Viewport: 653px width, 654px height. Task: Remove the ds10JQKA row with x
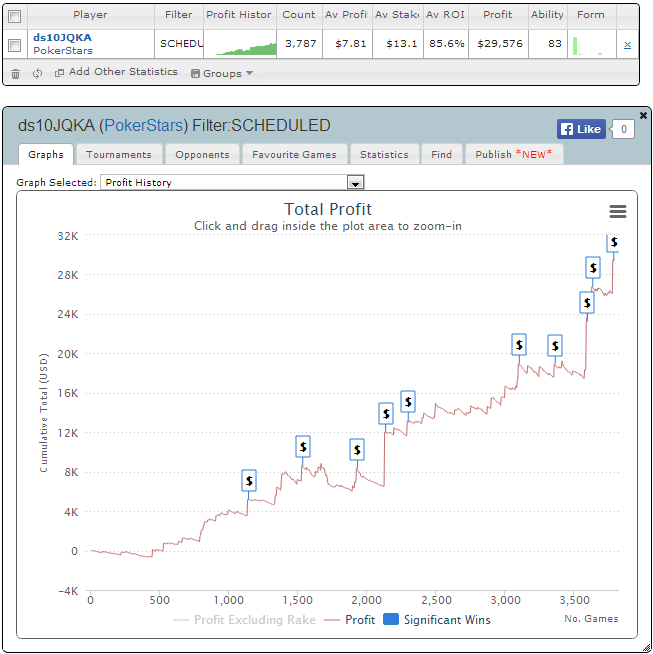[x=627, y=45]
